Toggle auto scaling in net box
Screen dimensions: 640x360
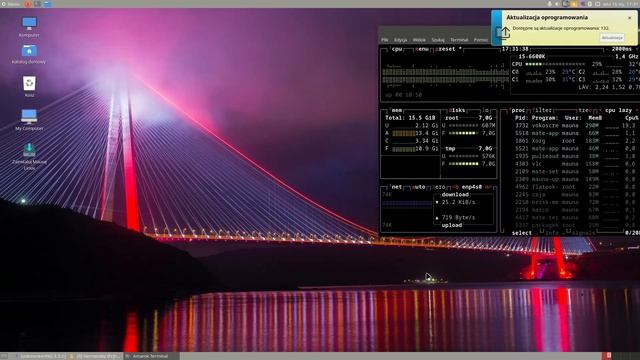419,187
